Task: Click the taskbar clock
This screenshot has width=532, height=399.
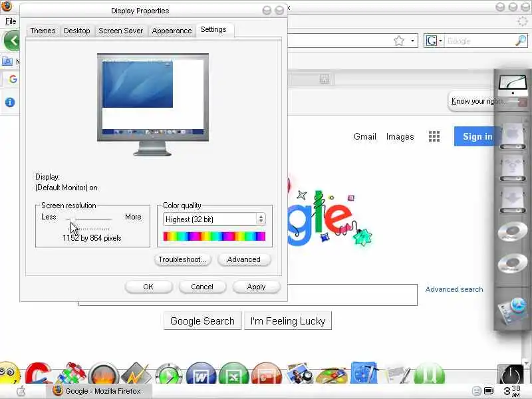Action: (511, 391)
